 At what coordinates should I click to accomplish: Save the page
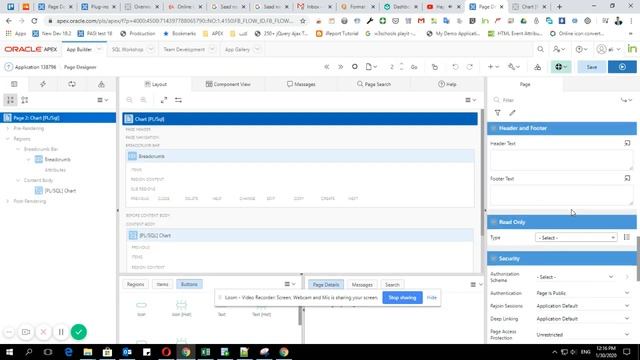[x=591, y=67]
